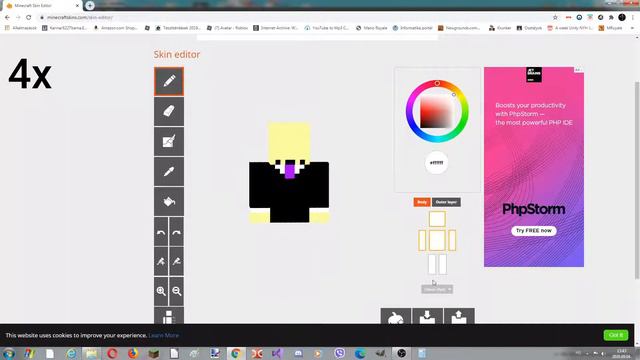Select the auto-tone brush tool below Eraser
This screenshot has height=360, width=640.
pyautogui.click(x=169, y=141)
